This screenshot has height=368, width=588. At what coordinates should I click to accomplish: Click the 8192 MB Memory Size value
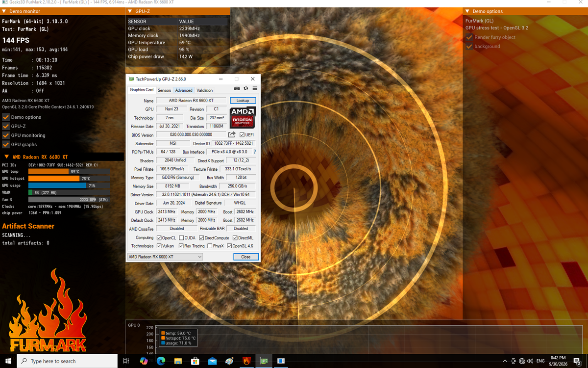(173, 186)
